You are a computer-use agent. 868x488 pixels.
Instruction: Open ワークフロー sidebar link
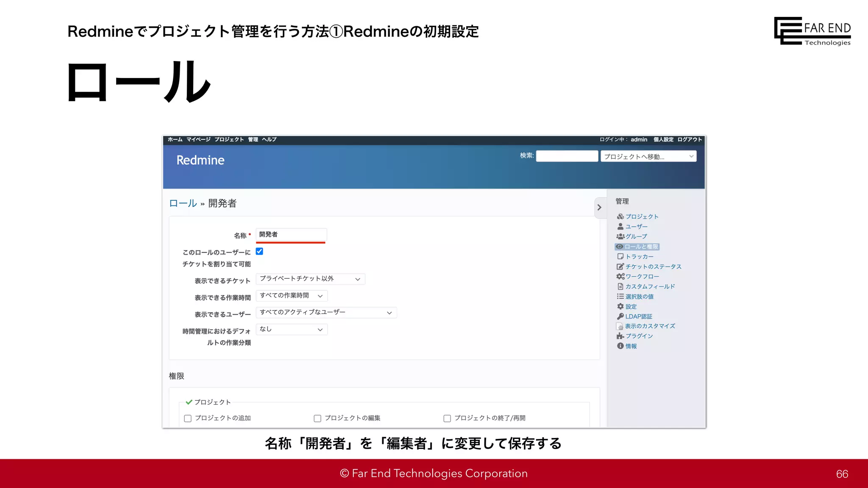(x=643, y=276)
